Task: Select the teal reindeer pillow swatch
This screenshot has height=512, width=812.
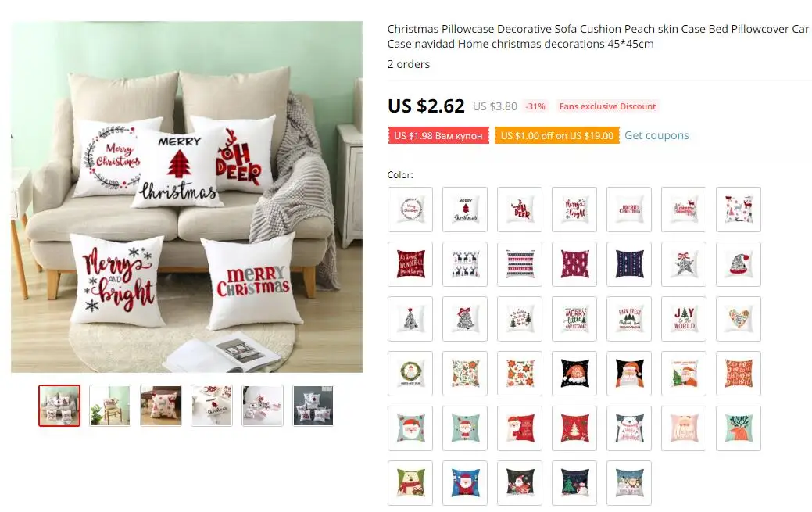Action: [x=739, y=428]
